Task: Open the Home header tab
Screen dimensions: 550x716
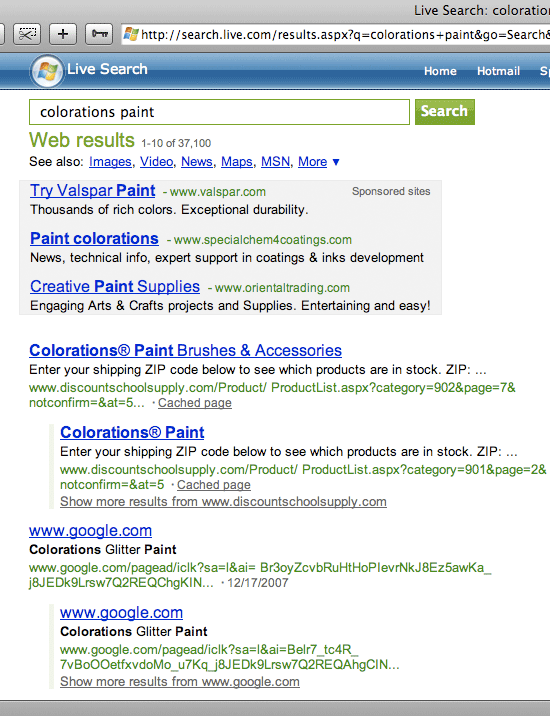Action: [440, 71]
